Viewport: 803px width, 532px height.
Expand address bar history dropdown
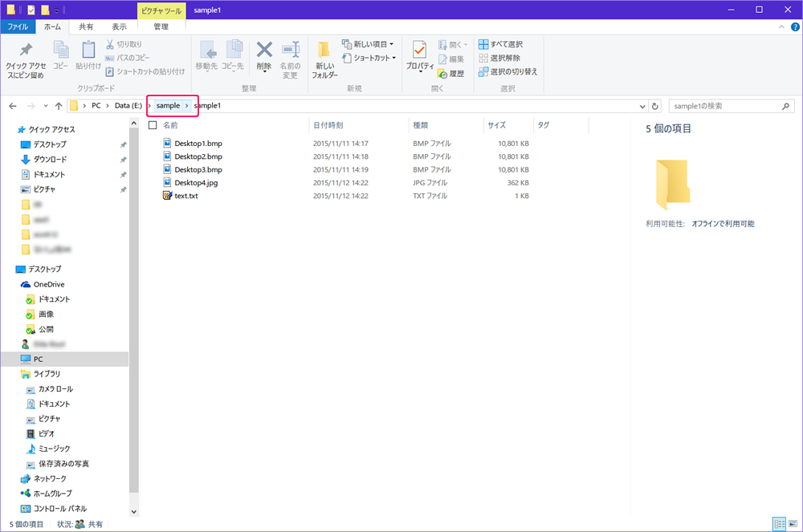point(642,107)
